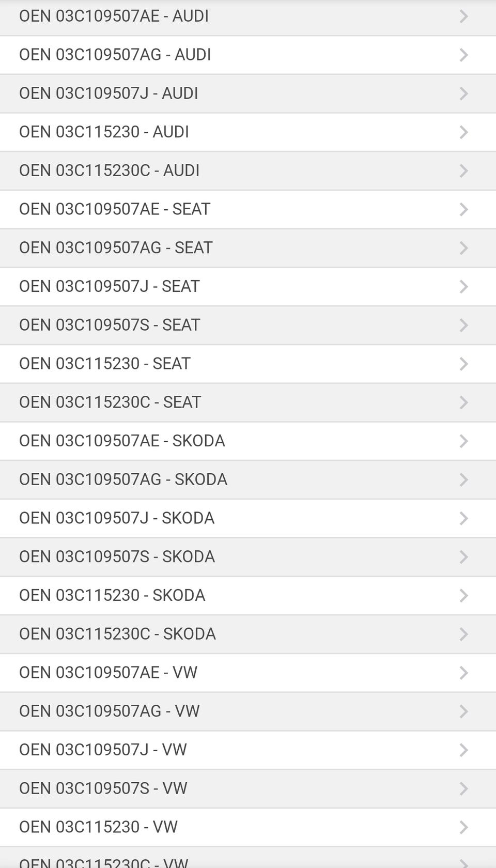Screen dimensions: 496x868
Task: Select OEN 03C109507AG - SKODA entry
Action: (x=123, y=479)
